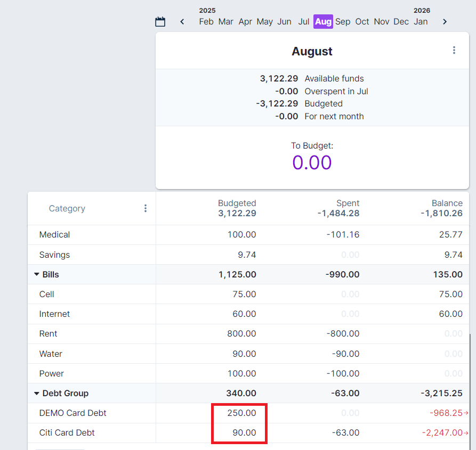
Task: Select the highlighted Aug month
Action: coord(323,22)
